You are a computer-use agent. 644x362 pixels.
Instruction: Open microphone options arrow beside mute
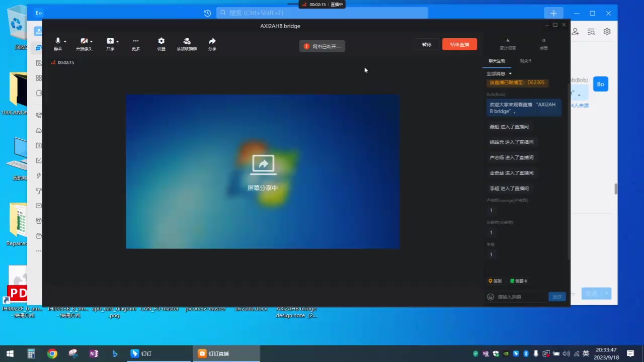65,42
